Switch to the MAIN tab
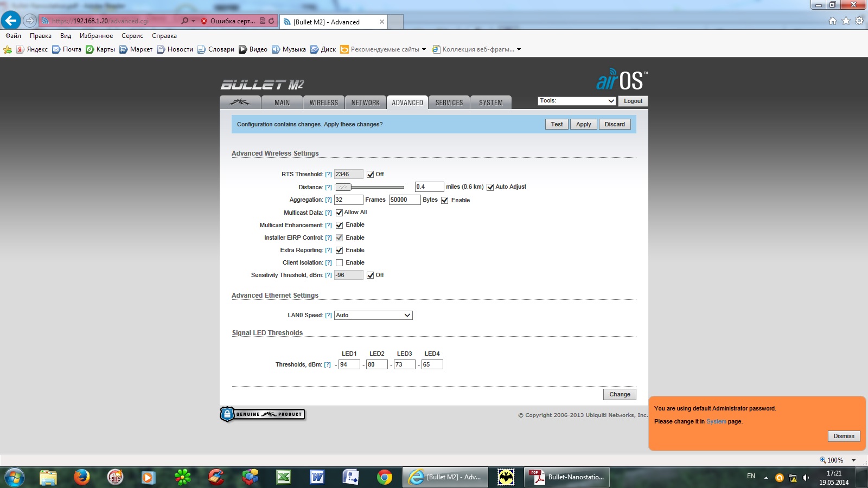Screen dimensions: 868x488 click(282, 102)
